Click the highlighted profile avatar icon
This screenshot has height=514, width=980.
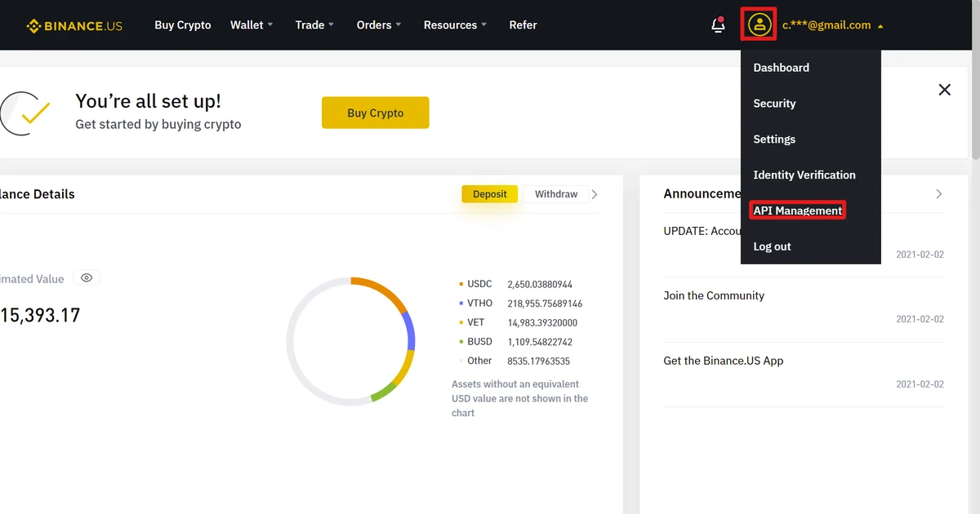click(x=759, y=25)
